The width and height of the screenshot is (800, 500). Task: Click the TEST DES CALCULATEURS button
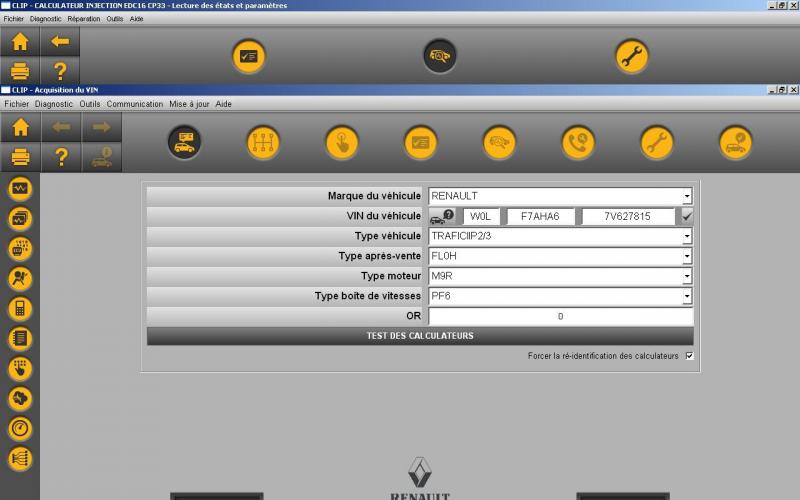coord(420,336)
